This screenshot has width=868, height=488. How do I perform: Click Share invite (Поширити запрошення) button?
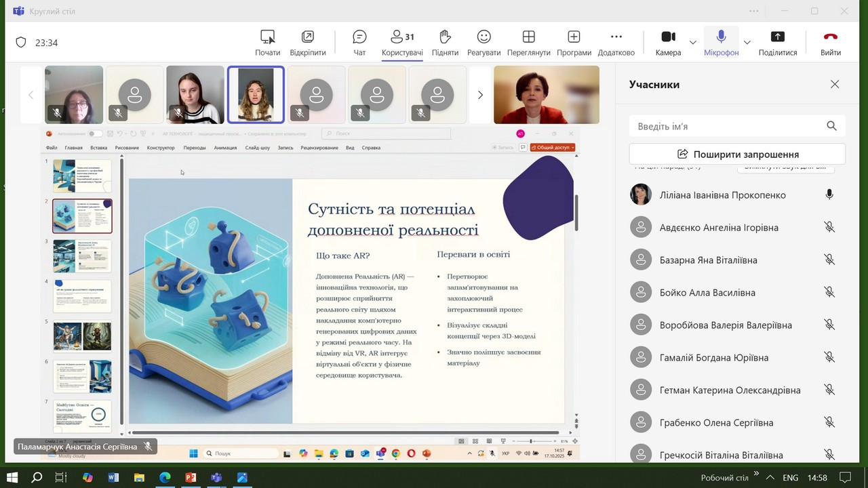click(x=737, y=154)
